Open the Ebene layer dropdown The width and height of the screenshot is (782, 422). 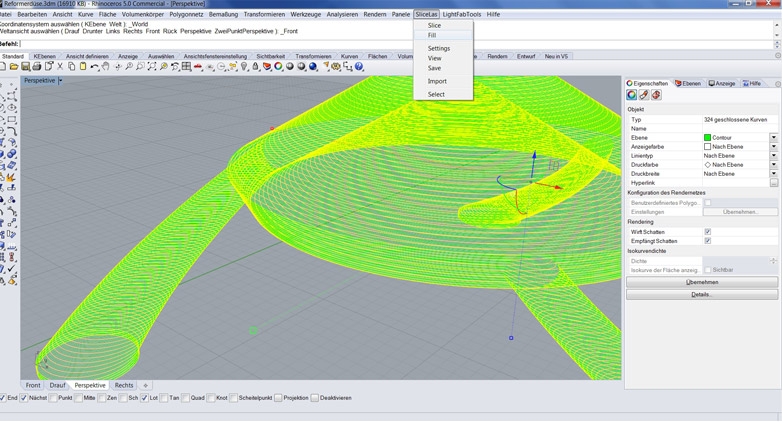[x=773, y=138]
